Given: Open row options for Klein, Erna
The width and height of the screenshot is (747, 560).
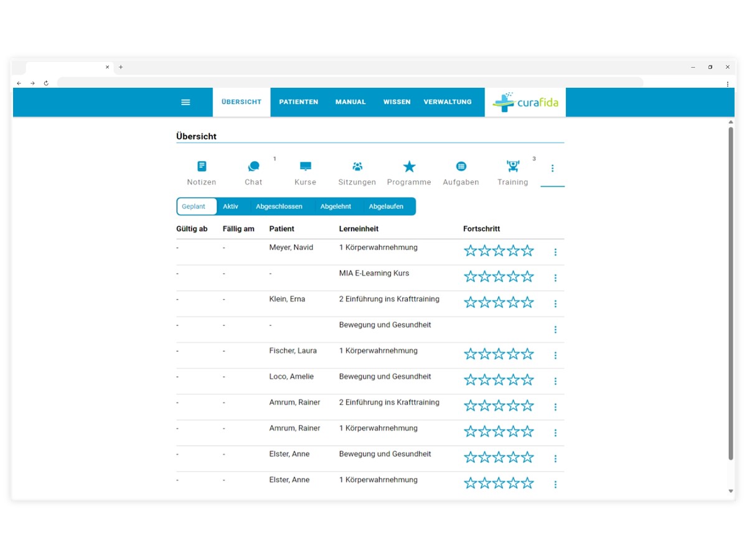Looking at the screenshot, I should [555, 304].
